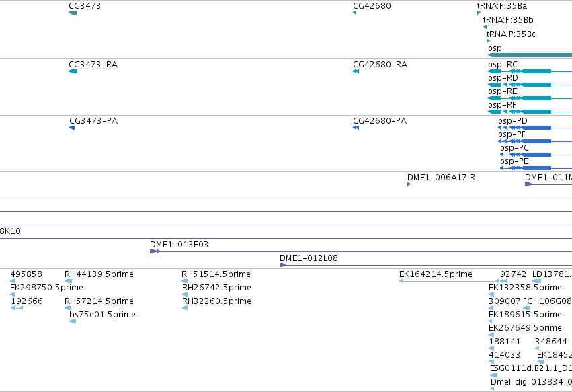Image resolution: width=572 pixels, height=392 pixels.
Task: Click the 495858 EST label
Action: pyautogui.click(x=26, y=274)
